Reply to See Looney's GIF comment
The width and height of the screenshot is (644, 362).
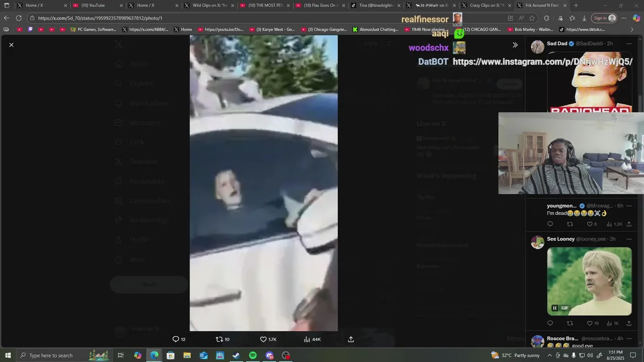point(550,323)
